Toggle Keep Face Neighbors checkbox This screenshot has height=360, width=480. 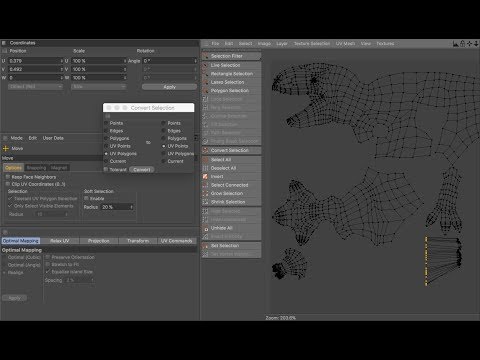[x=8, y=177]
